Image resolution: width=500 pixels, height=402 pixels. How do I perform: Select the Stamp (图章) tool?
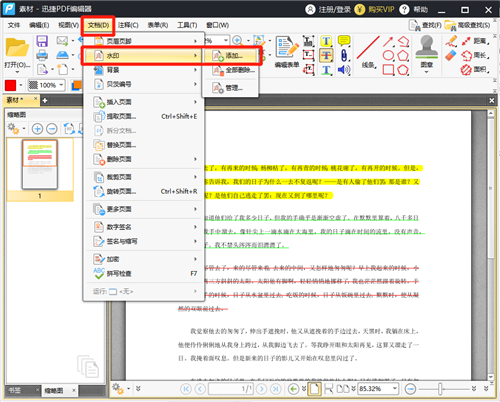[x=427, y=47]
